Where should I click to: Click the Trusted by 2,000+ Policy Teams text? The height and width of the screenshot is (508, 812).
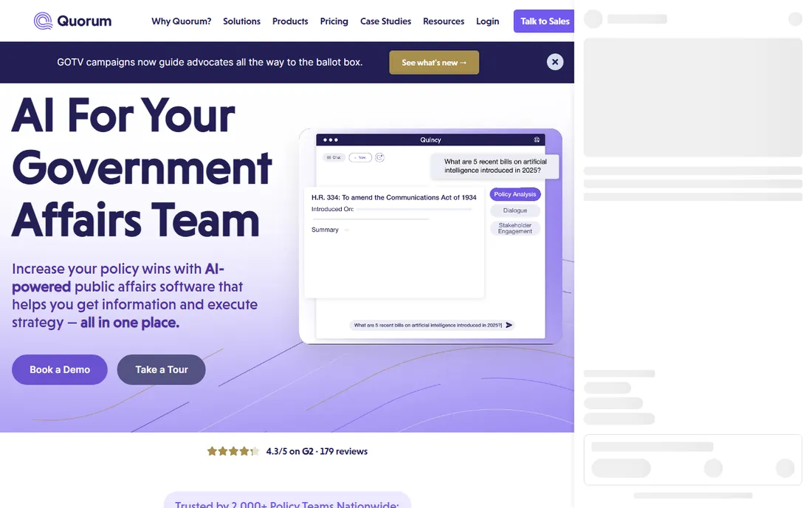point(287,504)
